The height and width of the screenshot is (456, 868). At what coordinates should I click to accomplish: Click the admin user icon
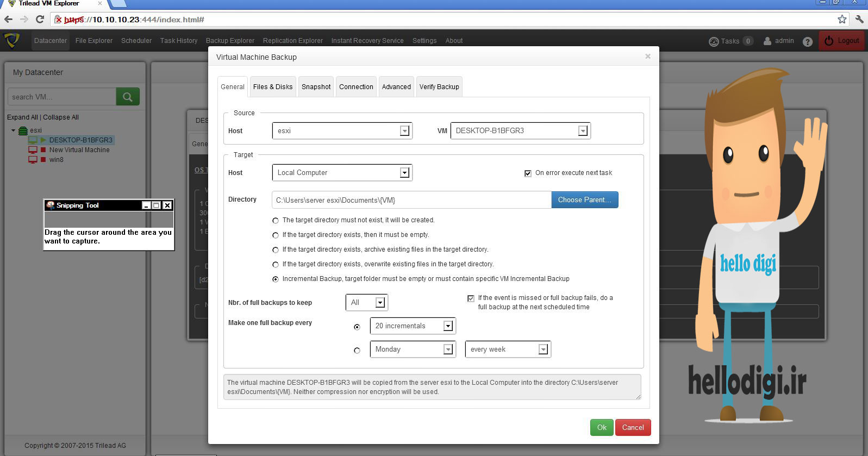pos(767,41)
